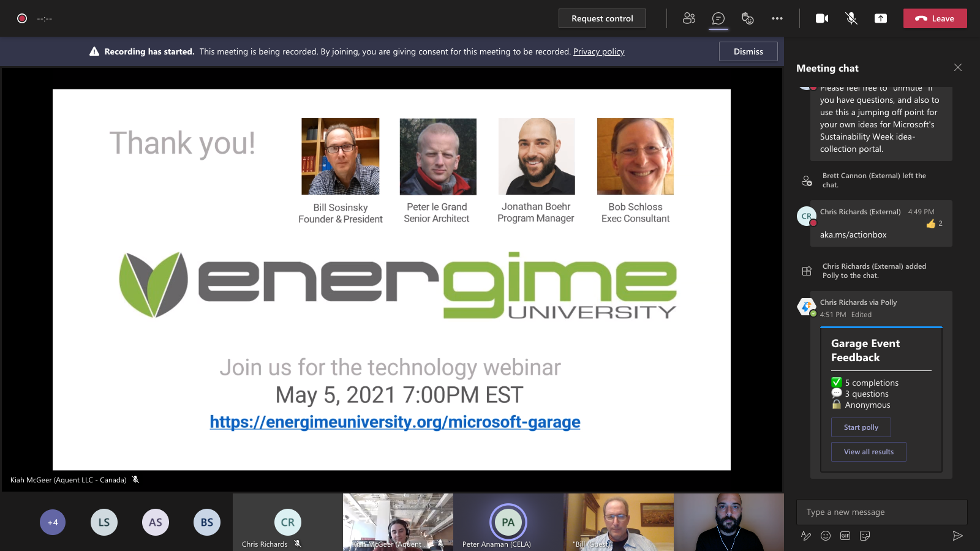Image resolution: width=980 pixels, height=551 pixels.
Task: Click Chris Richards avatar in chat
Action: click(807, 216)
